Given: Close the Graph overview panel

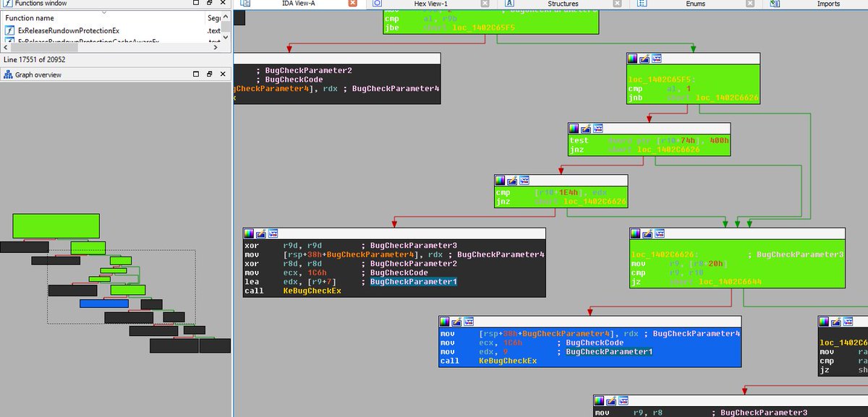Looking at the screenshot, I should pyautogui.click(x=222, y=74).
